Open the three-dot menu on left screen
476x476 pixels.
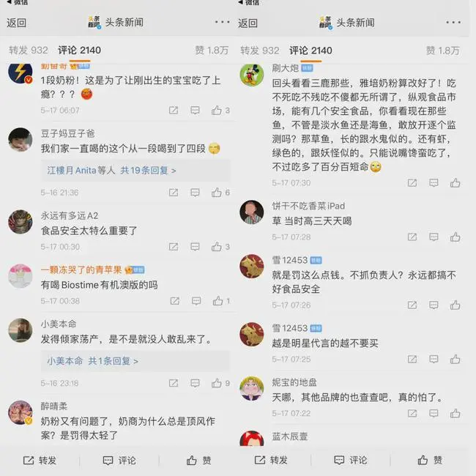pos(222,22)
